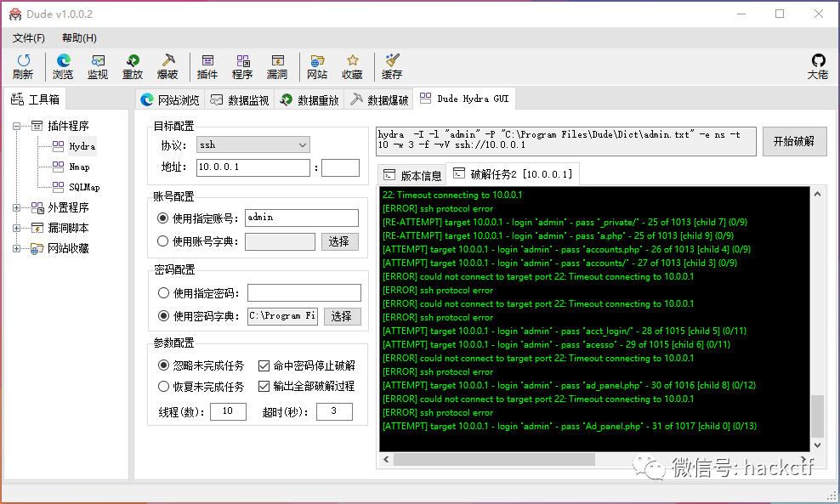Click the empty account dictionary path field
The width and height of the screenshot is (840, 504).
click(281, 241)
